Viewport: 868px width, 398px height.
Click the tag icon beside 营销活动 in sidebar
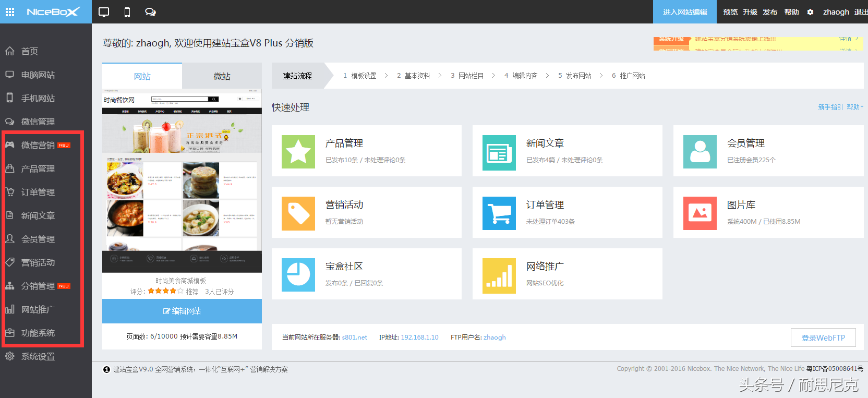(x=10, y=262)
